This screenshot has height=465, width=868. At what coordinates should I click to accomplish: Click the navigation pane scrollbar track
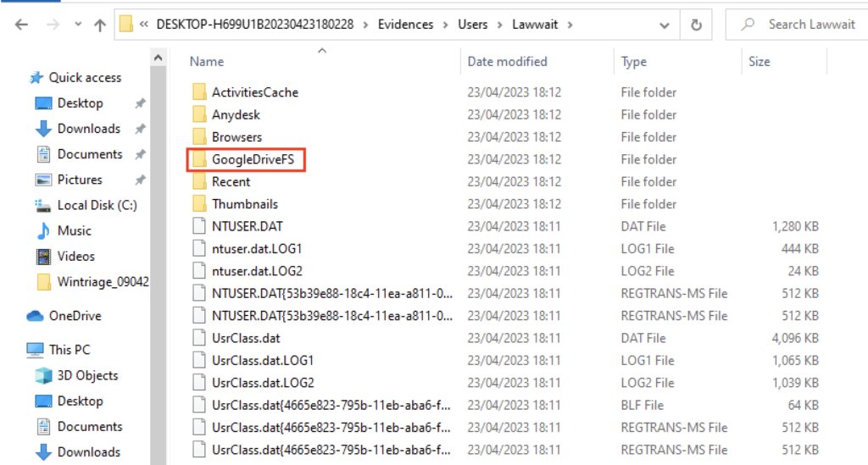[x=158, y=265]
